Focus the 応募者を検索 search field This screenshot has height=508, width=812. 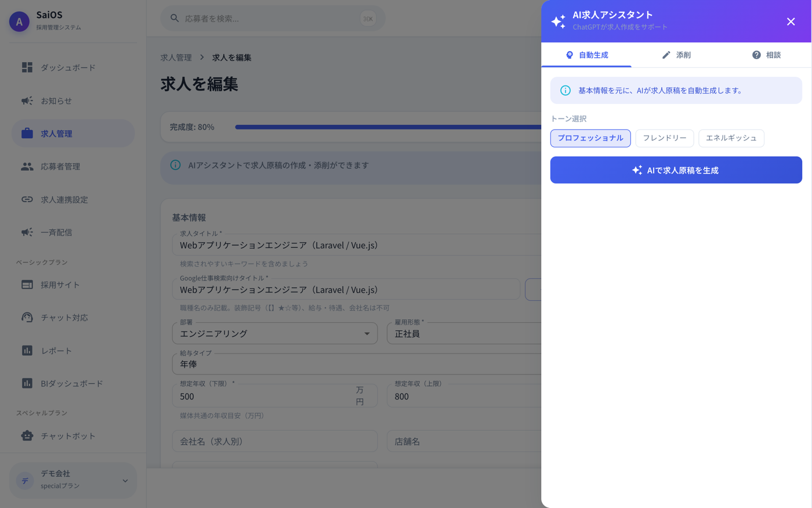(x=273, y=19)
